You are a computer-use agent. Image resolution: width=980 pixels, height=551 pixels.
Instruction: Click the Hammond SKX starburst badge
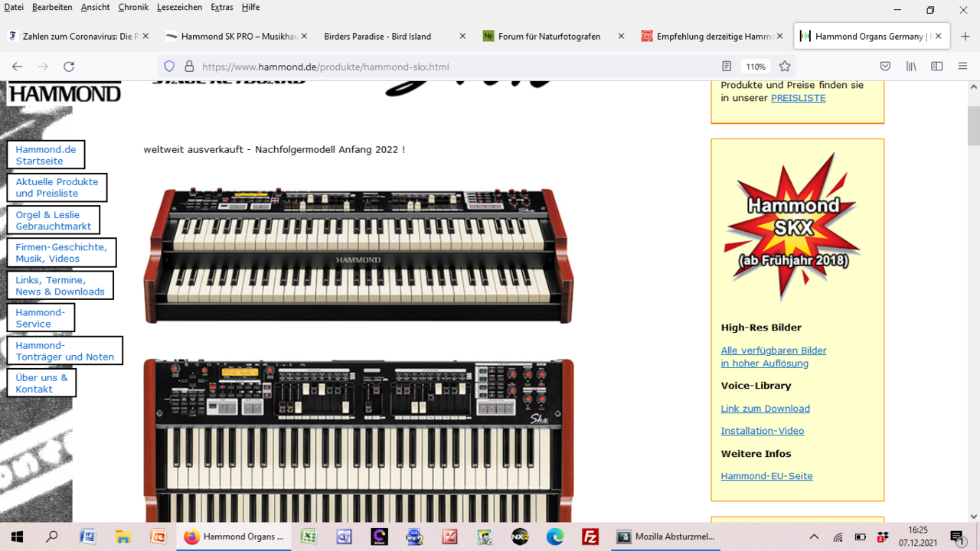[x=792, y=227]
